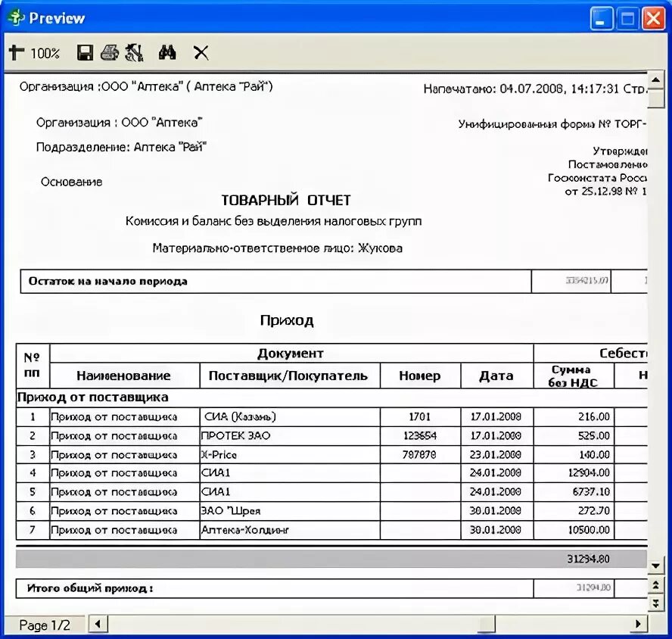Click document number 123654
This screenshot has height=639, width=672.
pyautogui.click(x=419, y=436)
